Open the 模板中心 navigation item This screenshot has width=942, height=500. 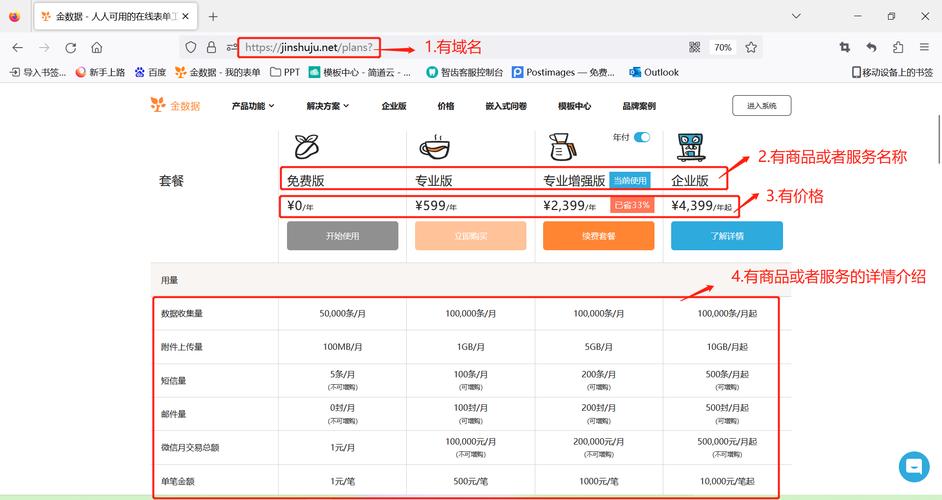tap(574, 106)
